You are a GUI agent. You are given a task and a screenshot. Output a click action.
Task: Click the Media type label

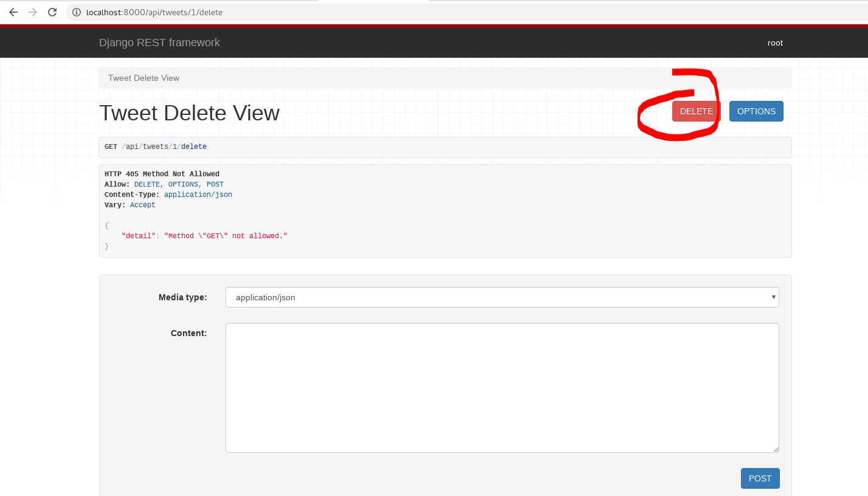pos(182,297)
